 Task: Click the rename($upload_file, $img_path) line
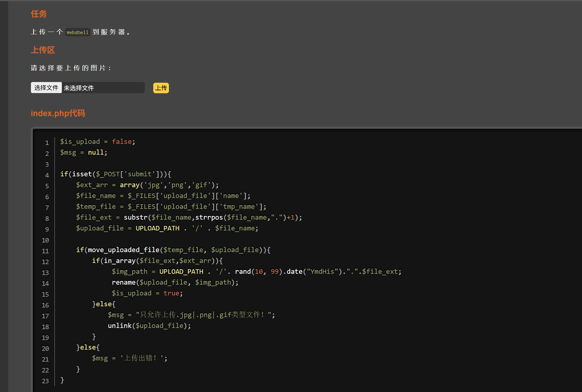click(175, 282)
